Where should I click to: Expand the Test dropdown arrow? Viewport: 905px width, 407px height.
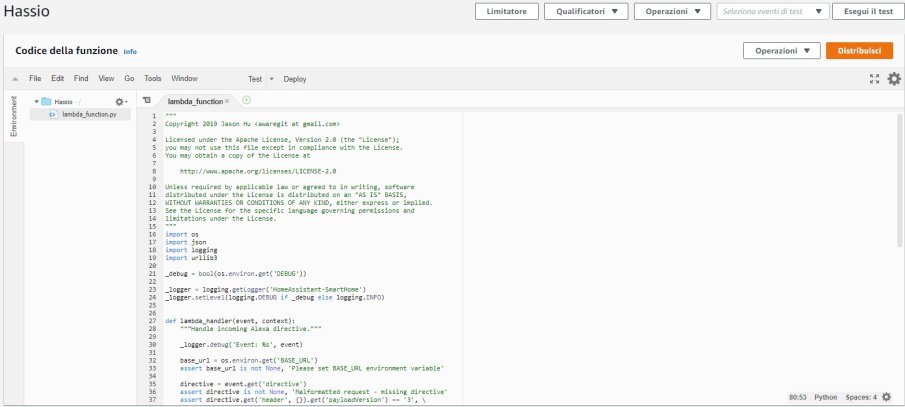click(272, 79)
